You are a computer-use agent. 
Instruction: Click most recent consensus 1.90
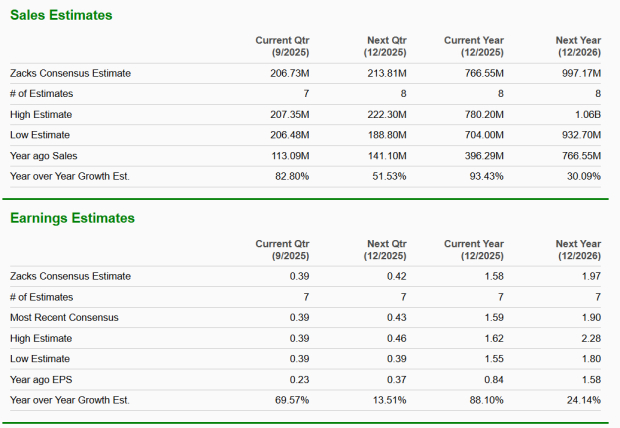(x=591, y=317)
